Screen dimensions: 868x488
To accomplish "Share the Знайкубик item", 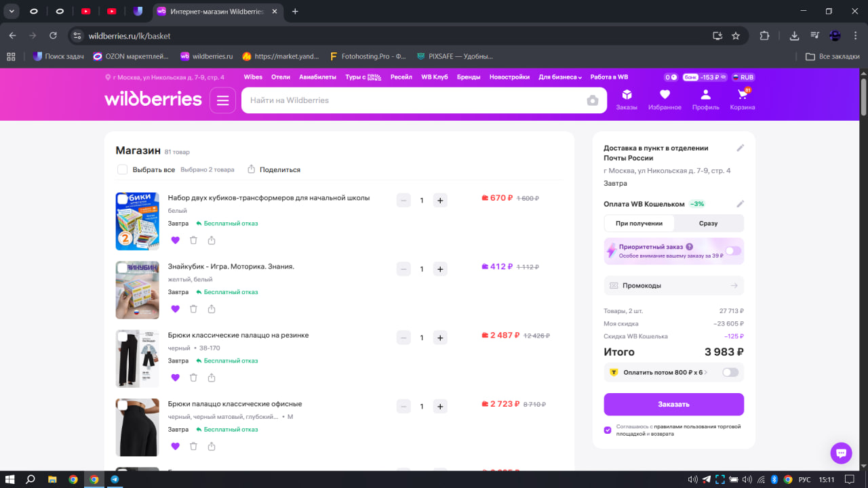I will pos(212,309).
